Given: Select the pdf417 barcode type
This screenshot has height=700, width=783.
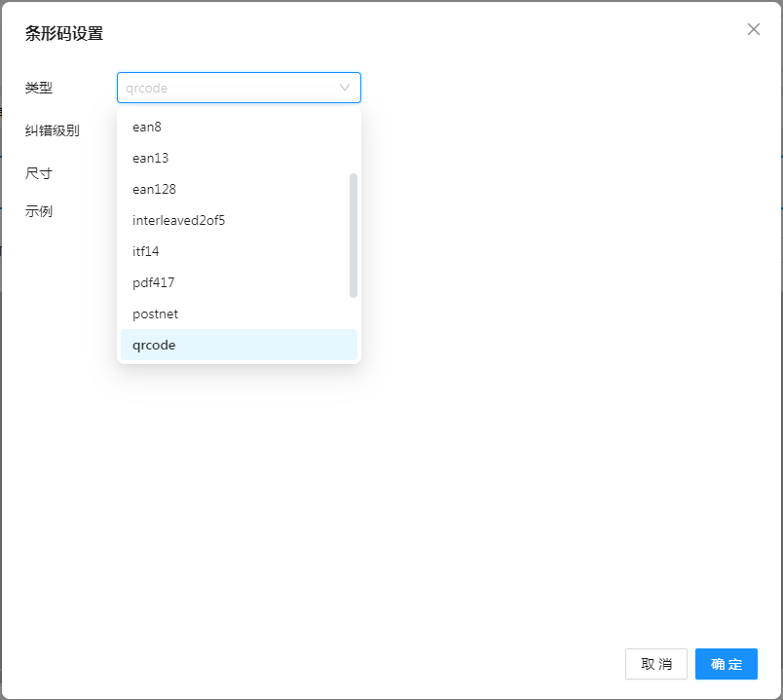Looking at the screenshot, I should pos(154,282).
